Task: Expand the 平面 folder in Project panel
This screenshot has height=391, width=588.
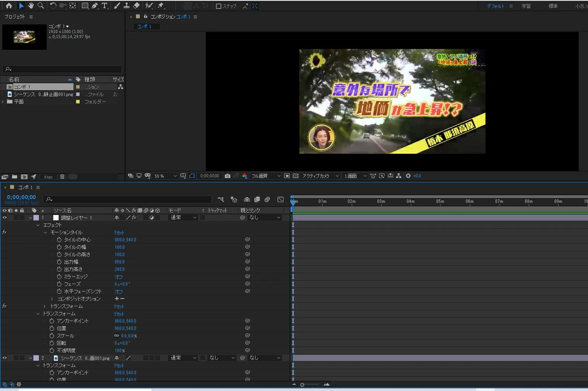Action: click(x=3, y=102)
